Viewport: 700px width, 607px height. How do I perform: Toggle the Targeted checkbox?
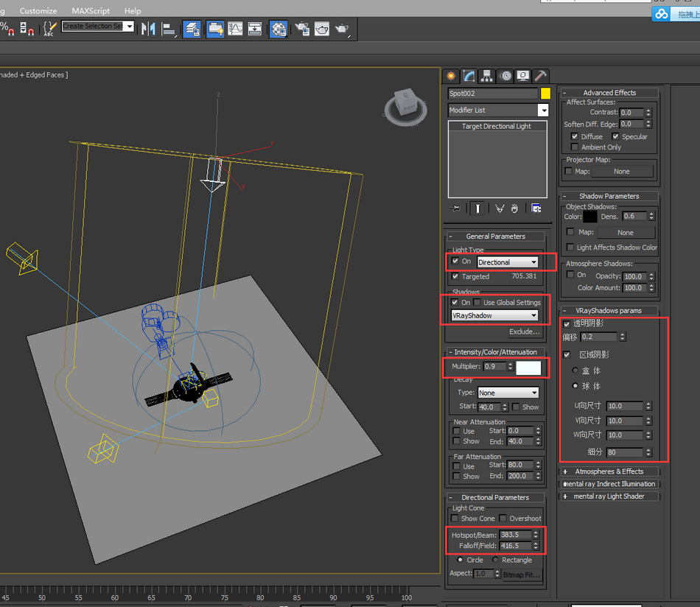coord(455,276)
